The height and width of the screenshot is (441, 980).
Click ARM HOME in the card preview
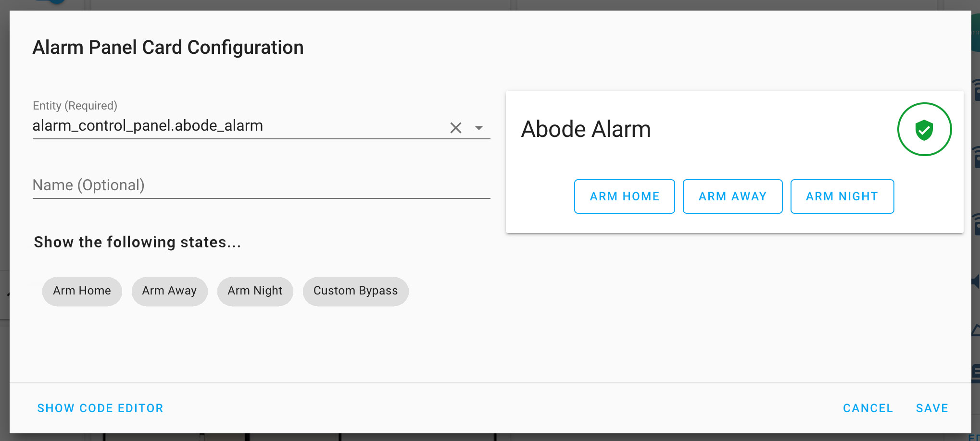pos(624,196)
